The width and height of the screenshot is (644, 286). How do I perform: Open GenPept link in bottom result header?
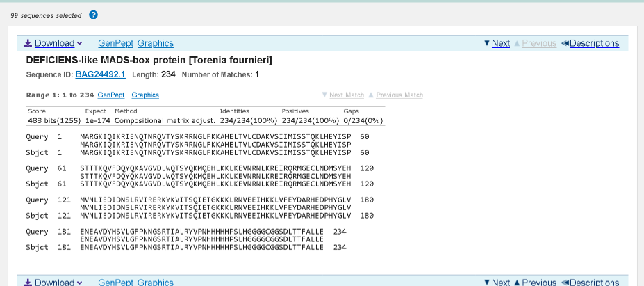click(115, 282)
